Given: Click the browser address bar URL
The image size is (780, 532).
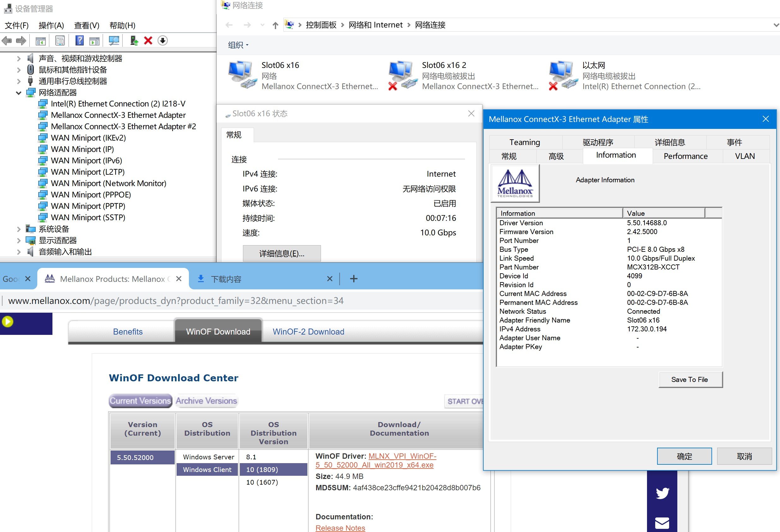Looking at the screenshot, I should click(176, 301).
